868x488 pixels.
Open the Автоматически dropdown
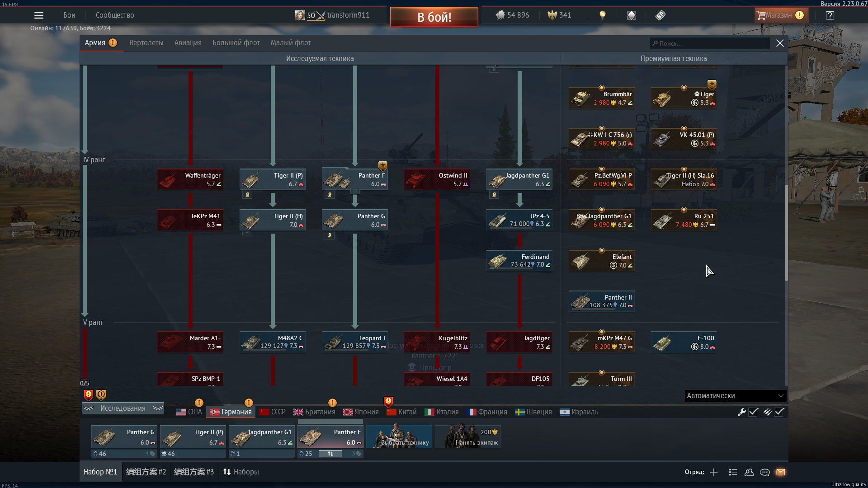point(736,396)
